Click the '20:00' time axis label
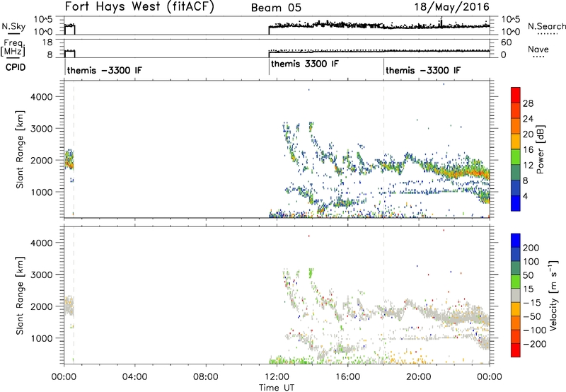The height and width of the screenshot is (392, 566). click(x=419, y=377)
